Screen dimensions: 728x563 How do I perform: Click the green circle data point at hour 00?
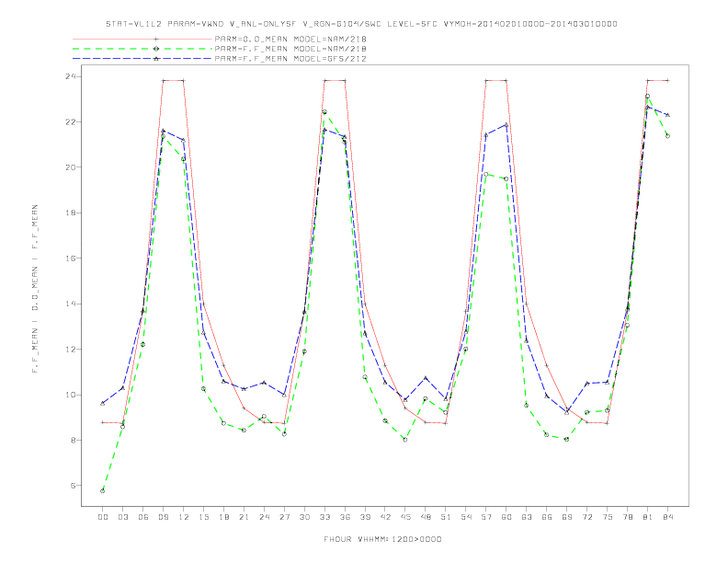click(103, 491)
